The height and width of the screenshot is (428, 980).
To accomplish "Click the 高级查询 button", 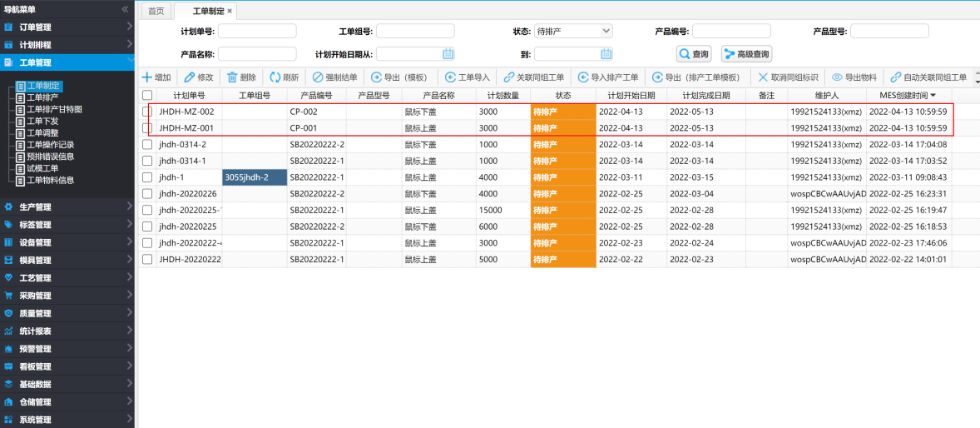I will [x=746, y=54].
